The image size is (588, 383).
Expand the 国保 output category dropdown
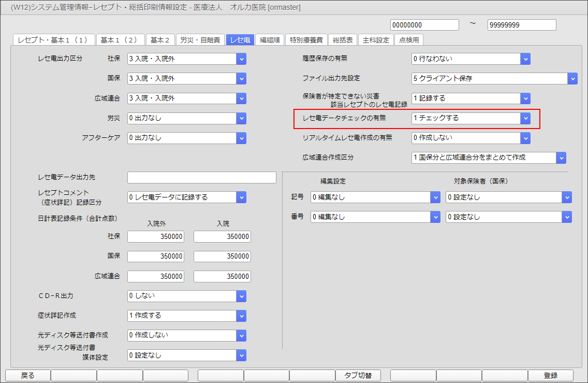pos(241,79)
